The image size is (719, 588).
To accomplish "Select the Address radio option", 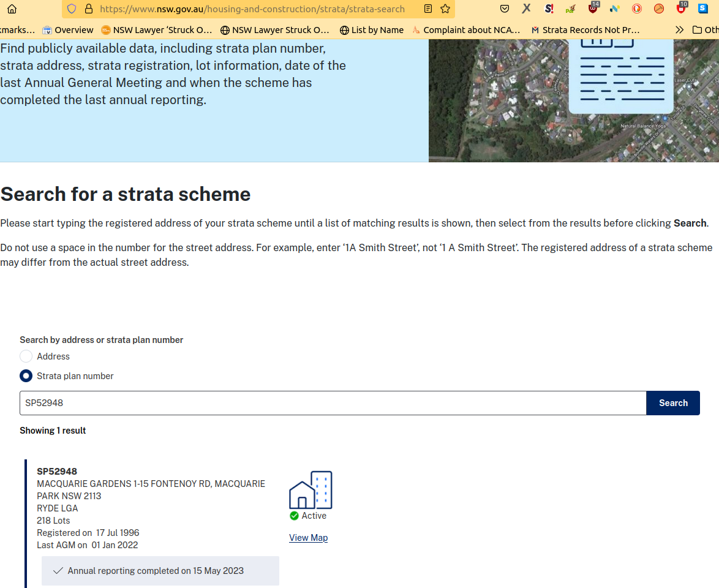I will (x=26, y=356).
